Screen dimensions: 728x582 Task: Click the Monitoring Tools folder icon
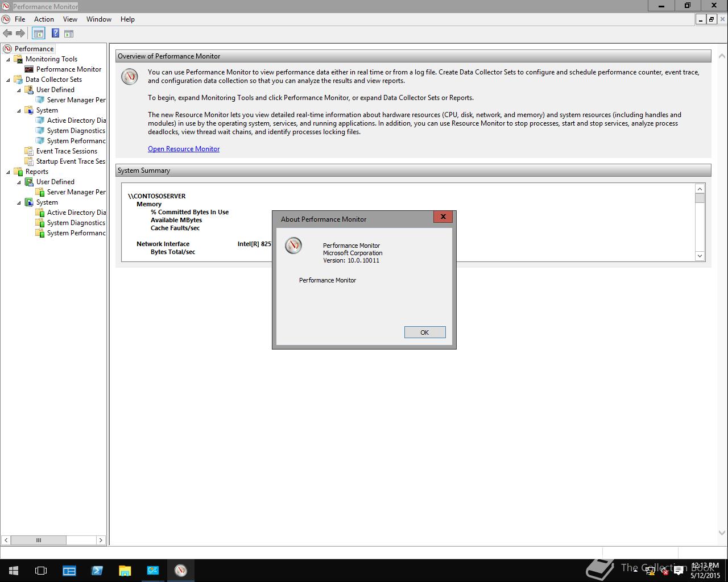tap(18, 59)
